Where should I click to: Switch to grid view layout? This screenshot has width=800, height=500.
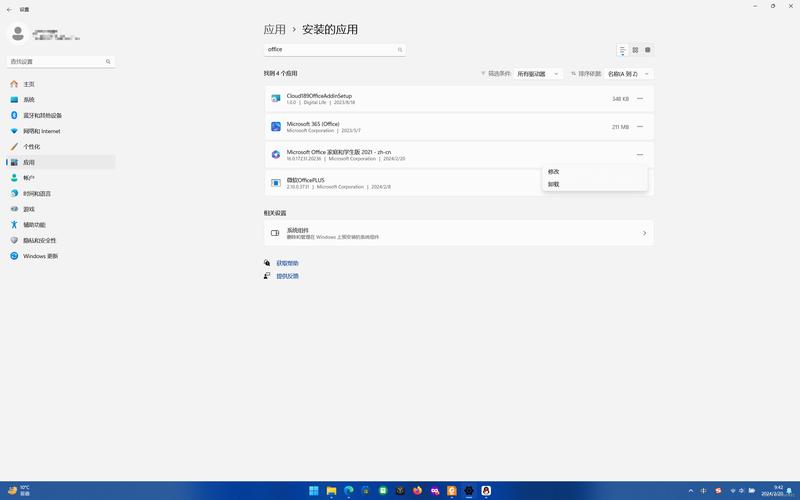pos(635,50)
